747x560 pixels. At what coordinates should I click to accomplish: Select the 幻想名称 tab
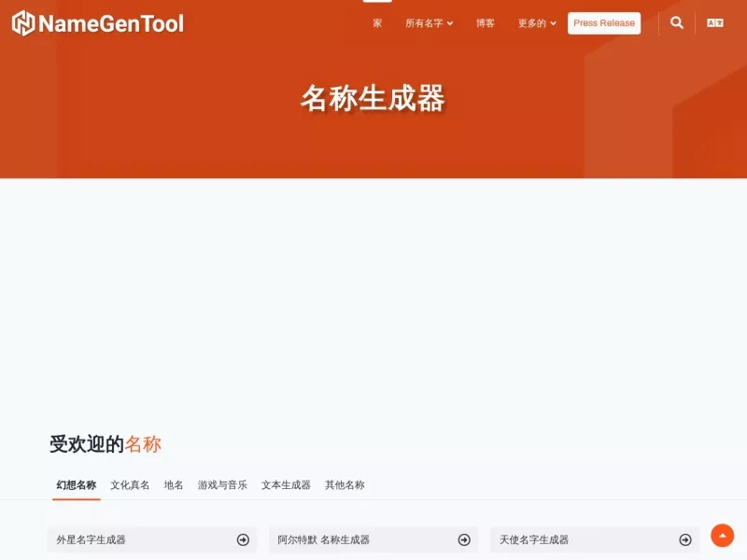click(77, 485)
